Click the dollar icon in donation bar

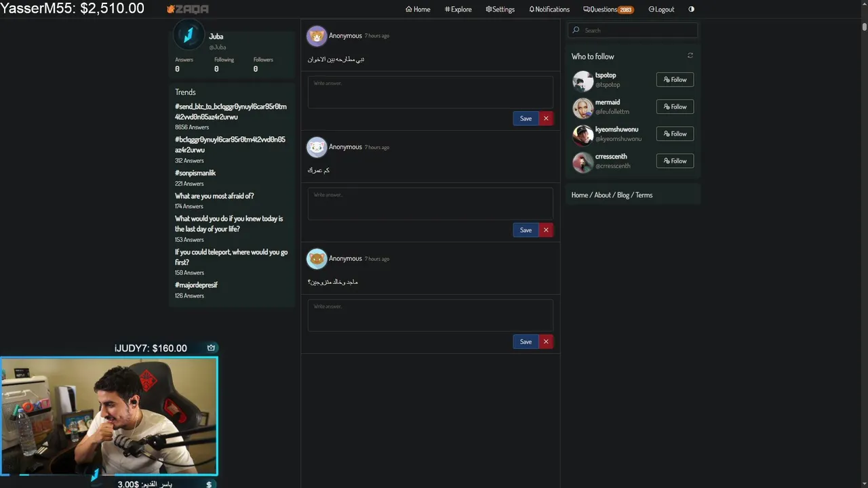pos(209,484)
